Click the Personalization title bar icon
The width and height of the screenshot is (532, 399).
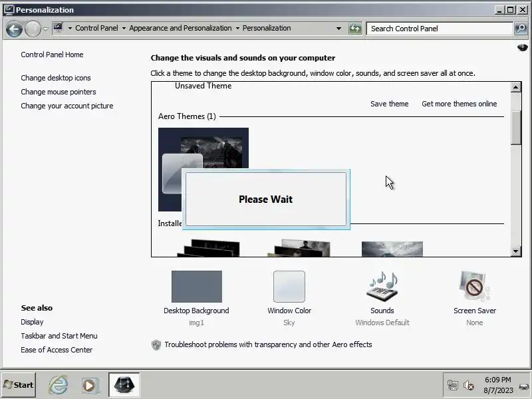click(x=9, y=10)
